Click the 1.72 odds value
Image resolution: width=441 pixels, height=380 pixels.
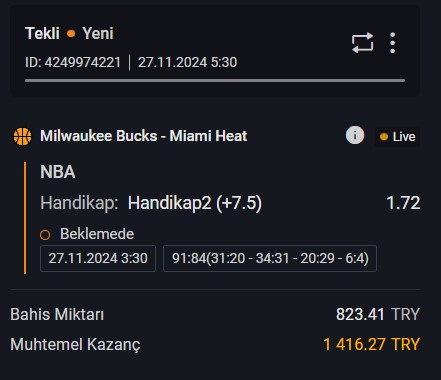[x=403, y=203]
